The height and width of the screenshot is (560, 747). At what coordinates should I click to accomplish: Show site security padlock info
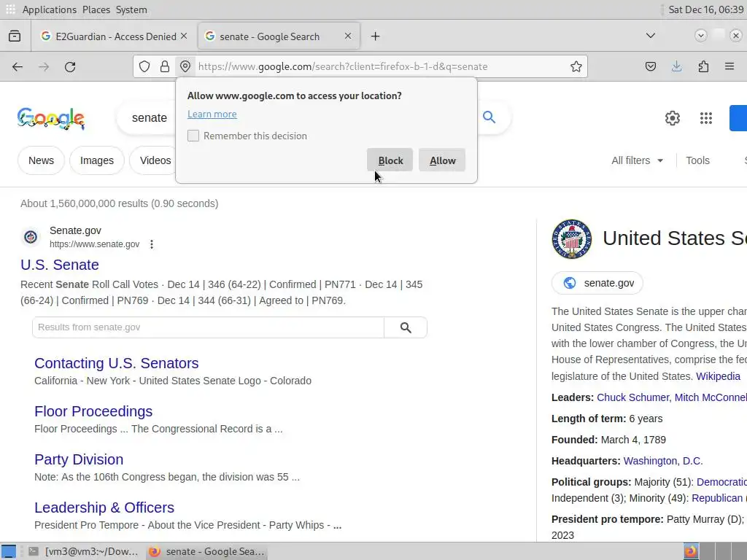(165, 66)
